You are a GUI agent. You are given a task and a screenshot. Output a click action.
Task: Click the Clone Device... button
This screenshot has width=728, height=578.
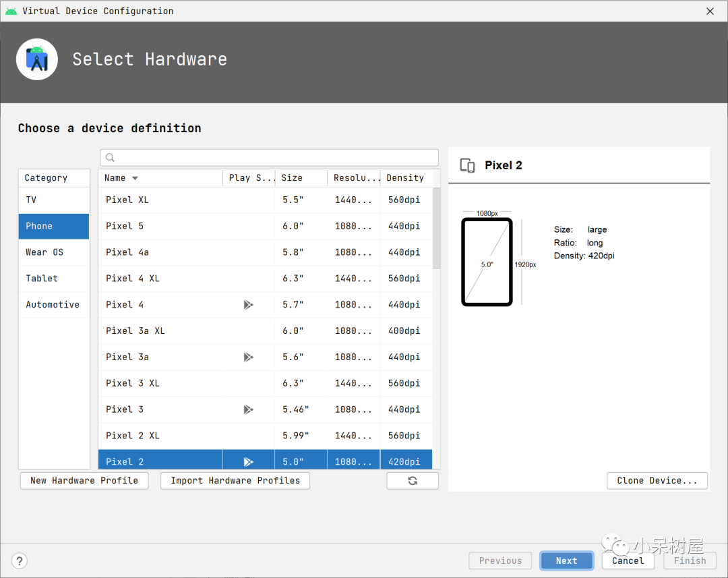657,480
